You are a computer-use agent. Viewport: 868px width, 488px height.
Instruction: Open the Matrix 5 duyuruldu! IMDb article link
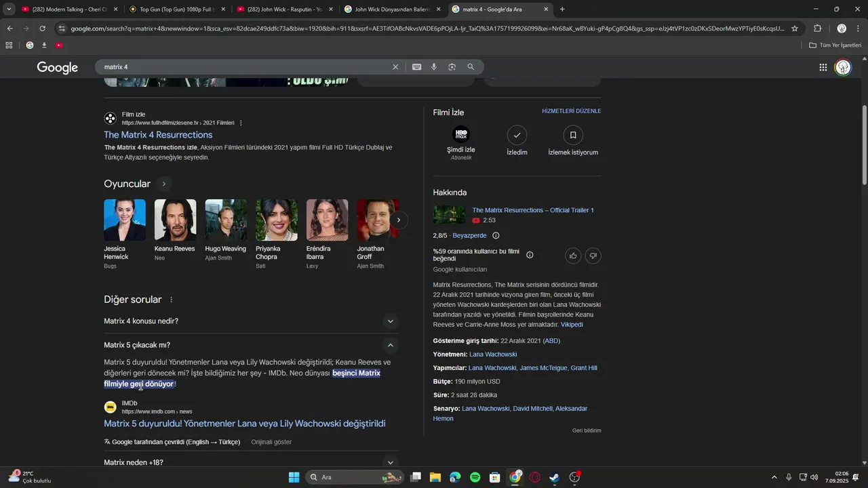click(245, 424)
